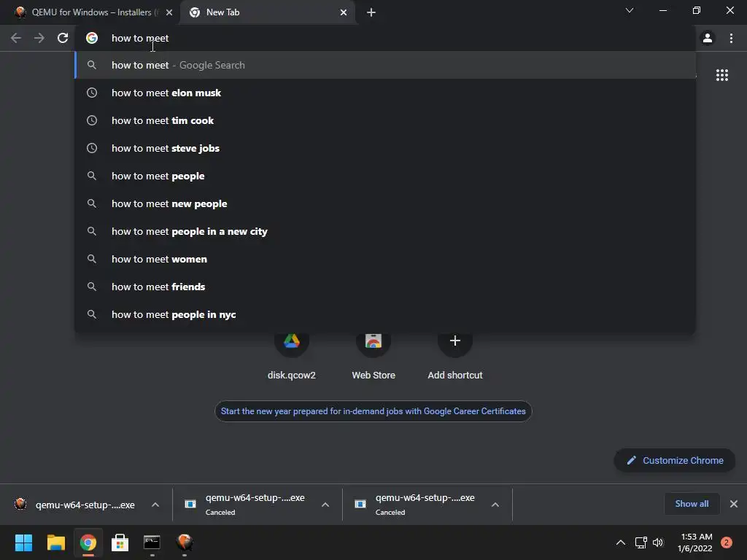
Task: Close the New Tab tab
Action: (344, 12)
